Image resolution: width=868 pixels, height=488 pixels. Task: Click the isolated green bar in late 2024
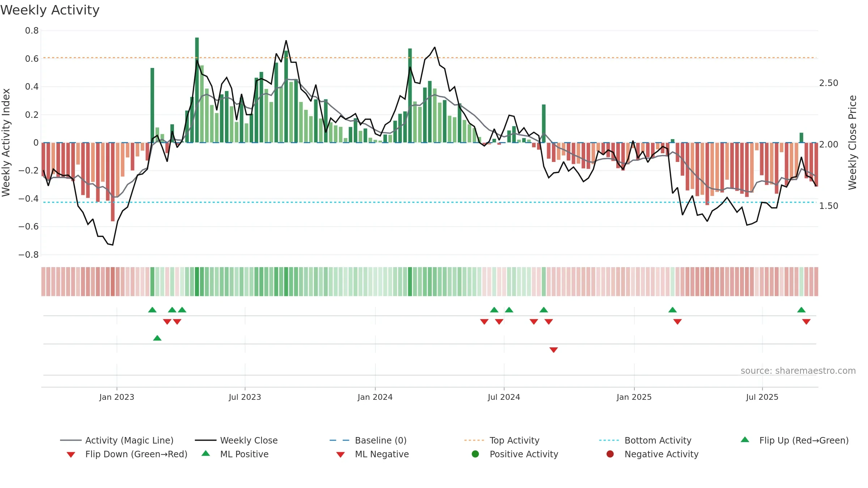(x=544, y=124)
